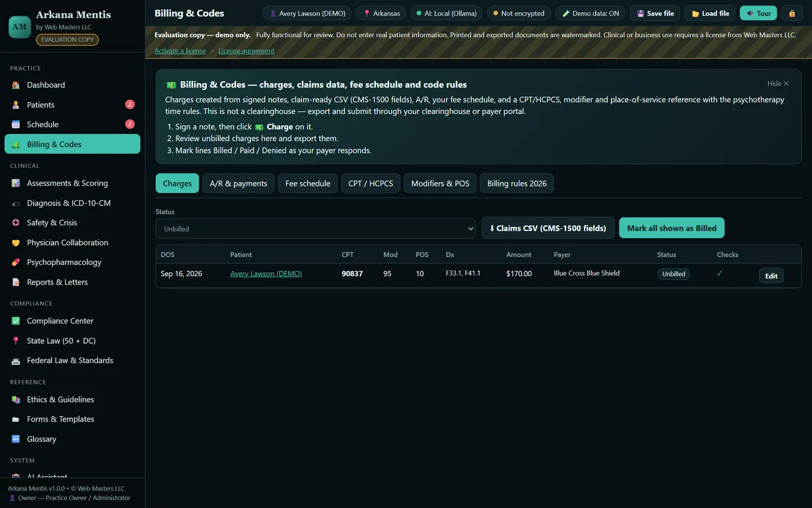Open Avery Lawson (DEMO) patient link in table
This screenshot has width=812, height=508.
click(266, 273)
